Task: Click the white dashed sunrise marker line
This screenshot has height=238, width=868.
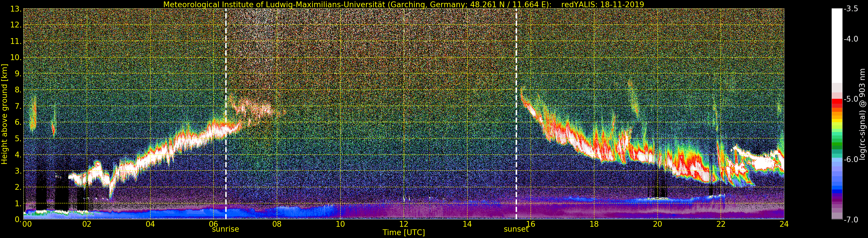Action: [226, 114]
